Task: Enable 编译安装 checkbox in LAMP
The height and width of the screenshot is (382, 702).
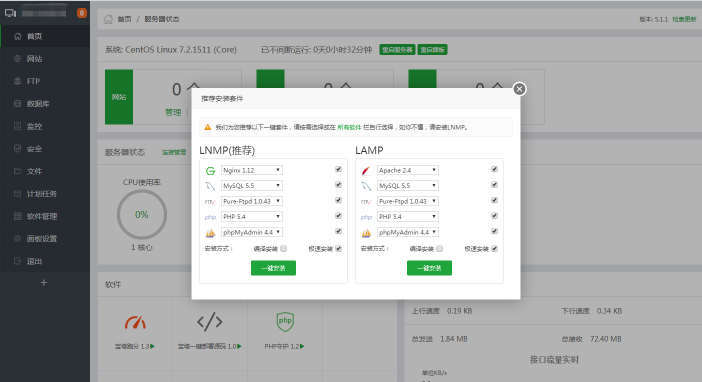Action: [440, 249]
